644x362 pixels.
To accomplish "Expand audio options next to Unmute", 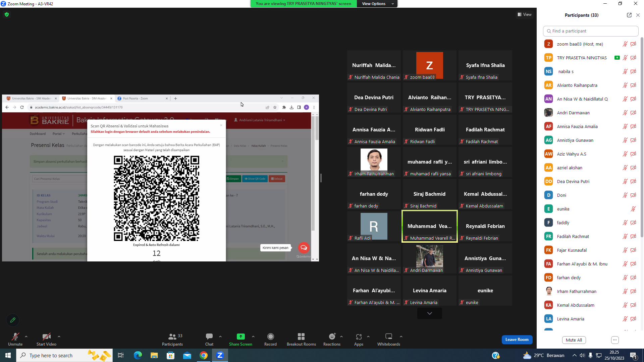I will (26, 337).
